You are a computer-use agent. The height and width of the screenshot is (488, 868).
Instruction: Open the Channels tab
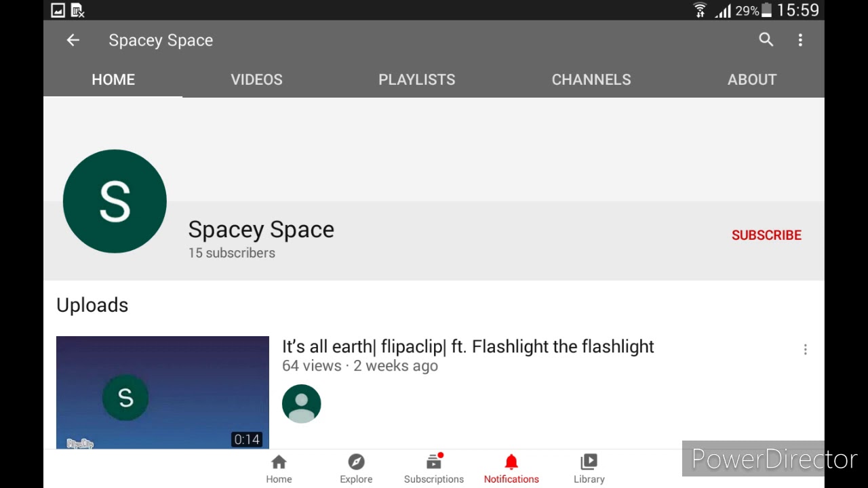591,79
